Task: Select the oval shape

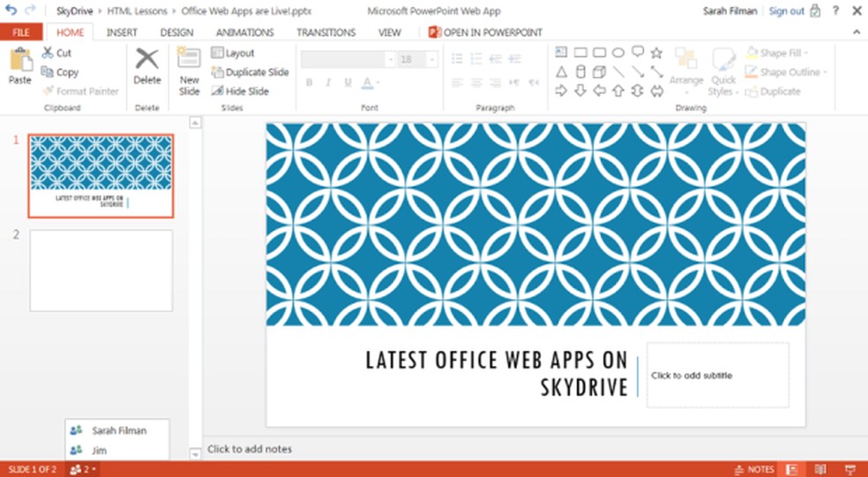Action: point(618,53)
